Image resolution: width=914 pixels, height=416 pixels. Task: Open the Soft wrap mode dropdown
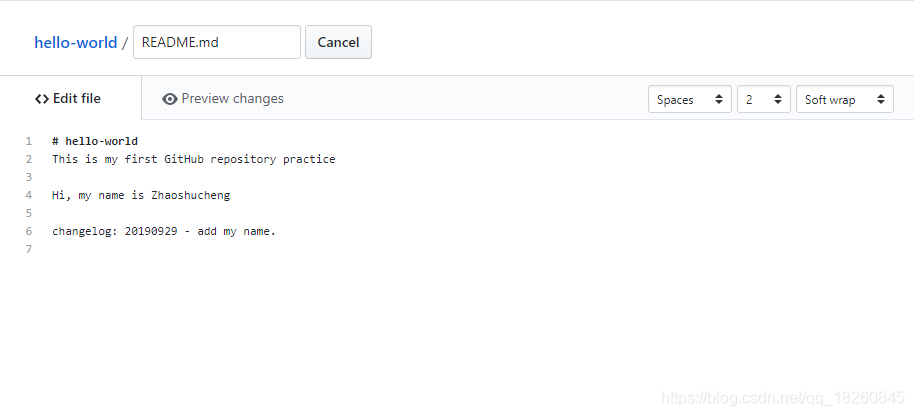tap(845, 99)
